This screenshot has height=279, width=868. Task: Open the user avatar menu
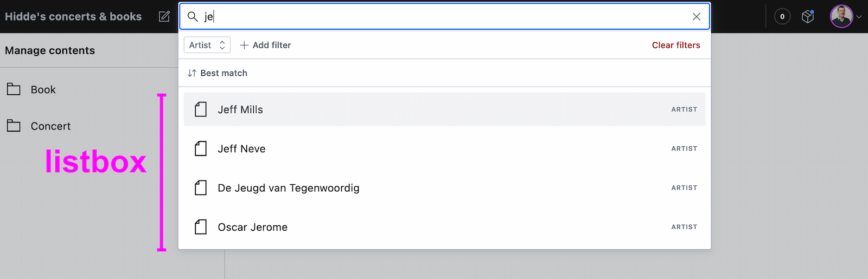coord(841,17)
